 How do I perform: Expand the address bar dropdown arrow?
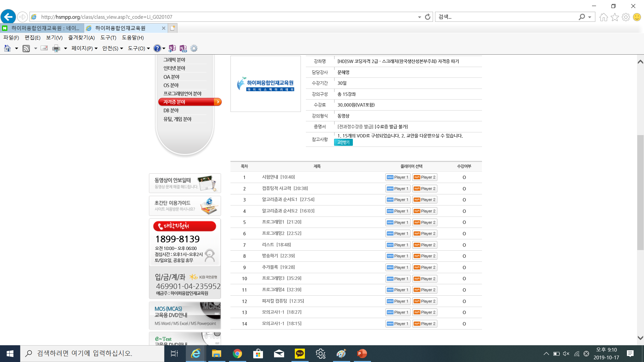point(419,17)
